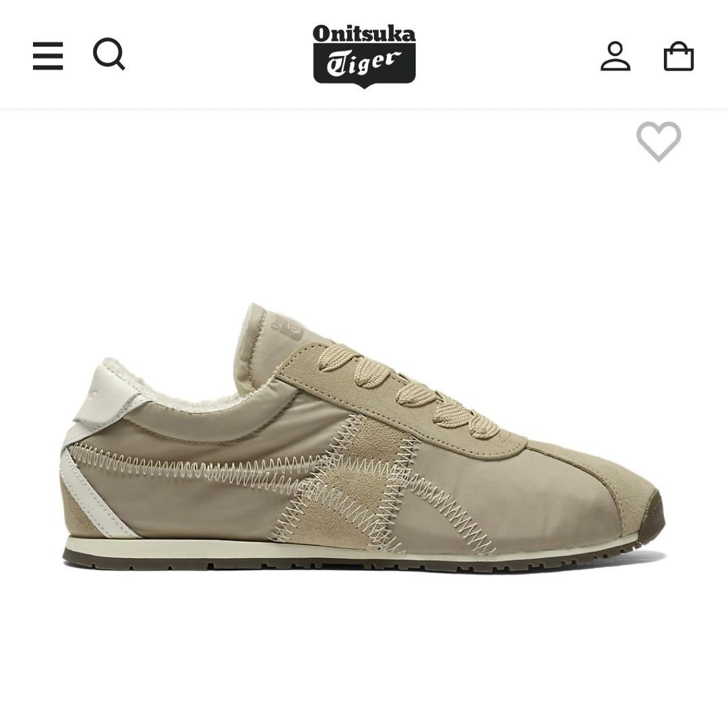Open the search magnifier
The height and width of the screenshot is (728, 728).
click(x=109, y=54)
